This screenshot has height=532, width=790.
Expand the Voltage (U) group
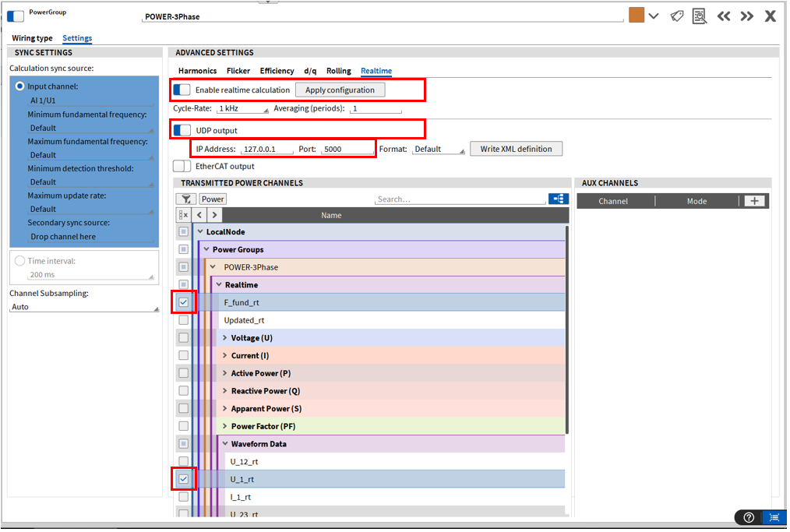(x=225, y=337)
